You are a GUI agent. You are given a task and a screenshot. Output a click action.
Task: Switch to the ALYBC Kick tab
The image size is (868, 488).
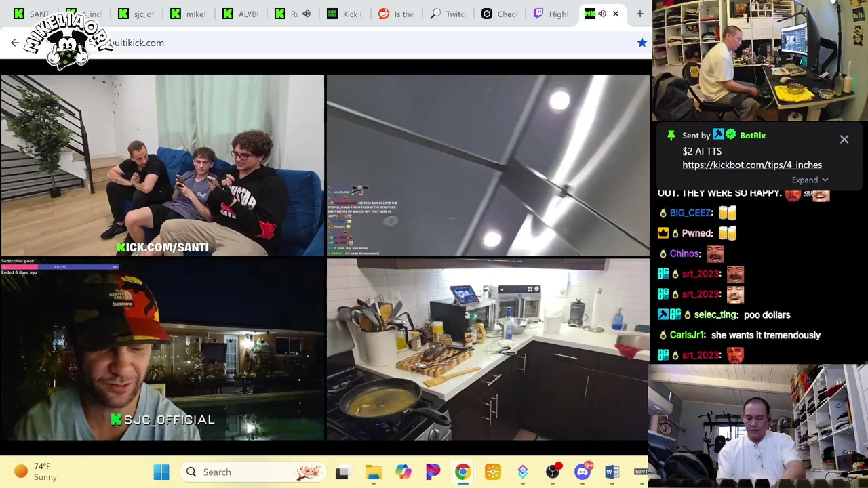tap(241, 14)
